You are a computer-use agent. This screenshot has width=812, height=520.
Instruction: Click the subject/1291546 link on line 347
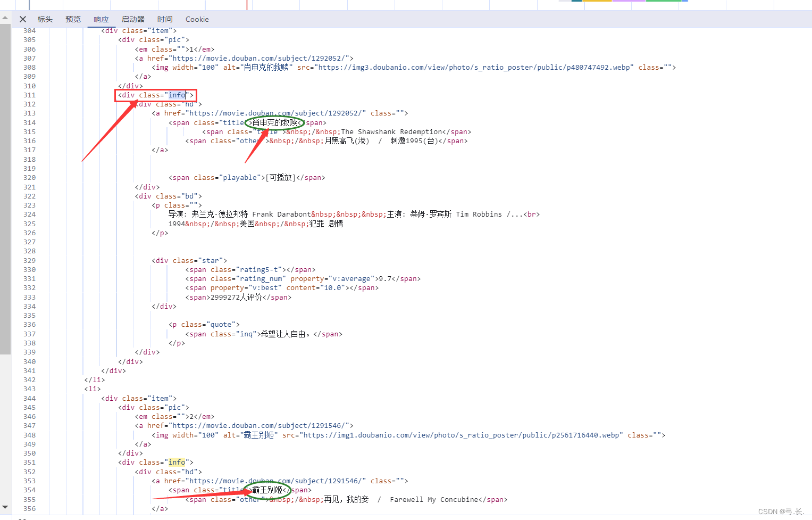259,426
